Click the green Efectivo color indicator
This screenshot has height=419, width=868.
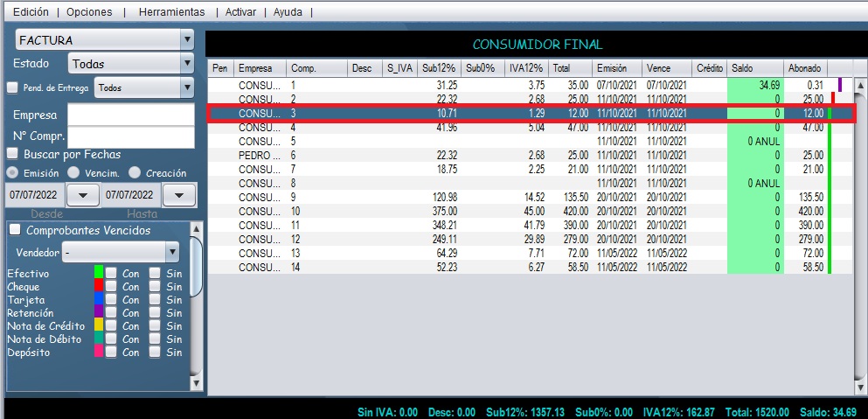click(99, 273)
